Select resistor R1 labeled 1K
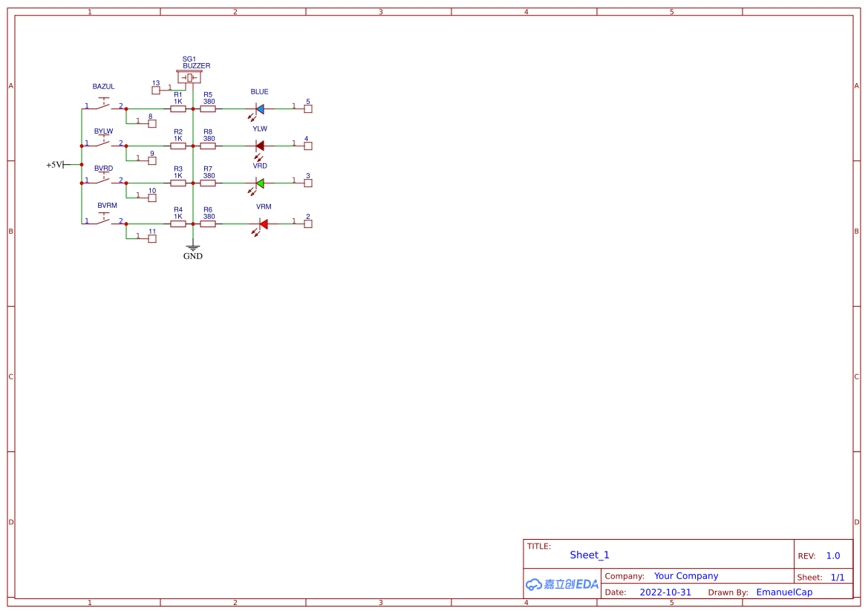This screenshot has height=614, width=868. point(178,108)
